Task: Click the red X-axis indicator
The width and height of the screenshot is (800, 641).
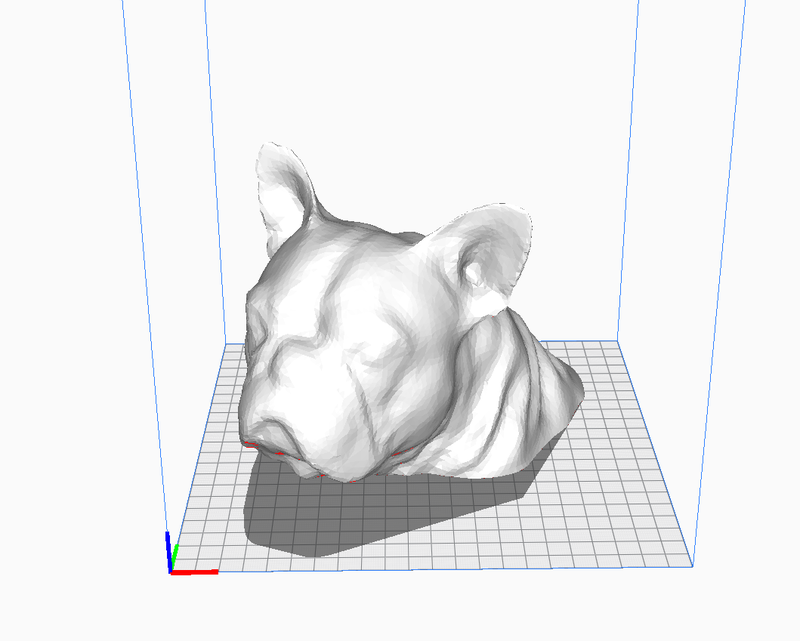Action: pyautogui.click(x=195, y=573)
